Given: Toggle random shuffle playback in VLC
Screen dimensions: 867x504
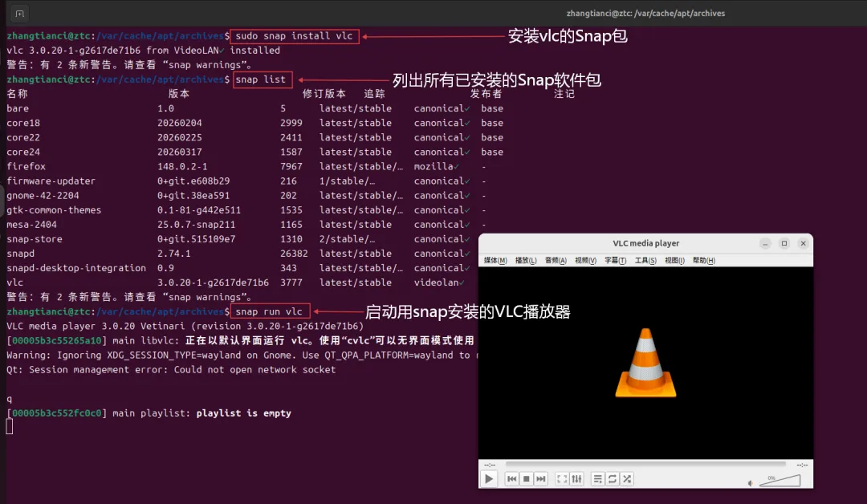Looking at the screenshot, I should coord(627,479).
